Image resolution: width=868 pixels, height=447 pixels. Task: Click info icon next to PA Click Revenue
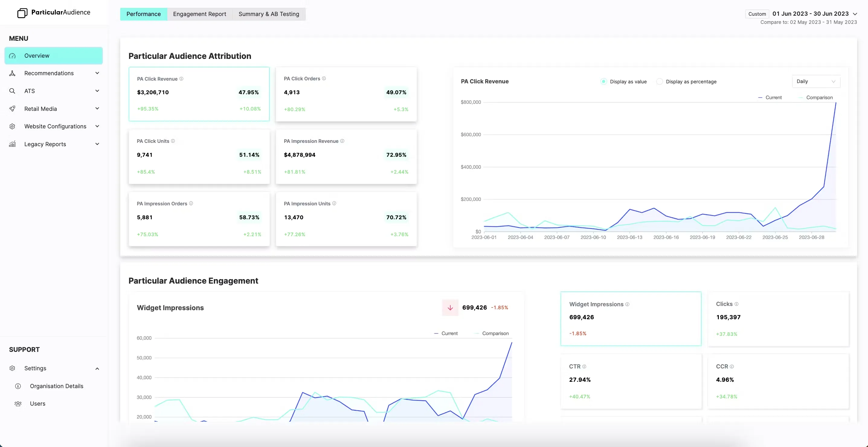pyautogui.click(x=181, y=79)
